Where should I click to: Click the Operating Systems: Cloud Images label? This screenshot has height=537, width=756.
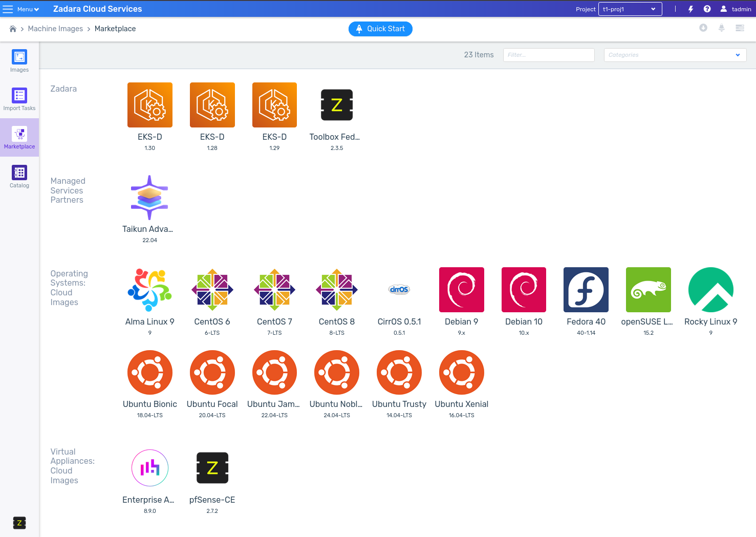click(x=69, y=288)
